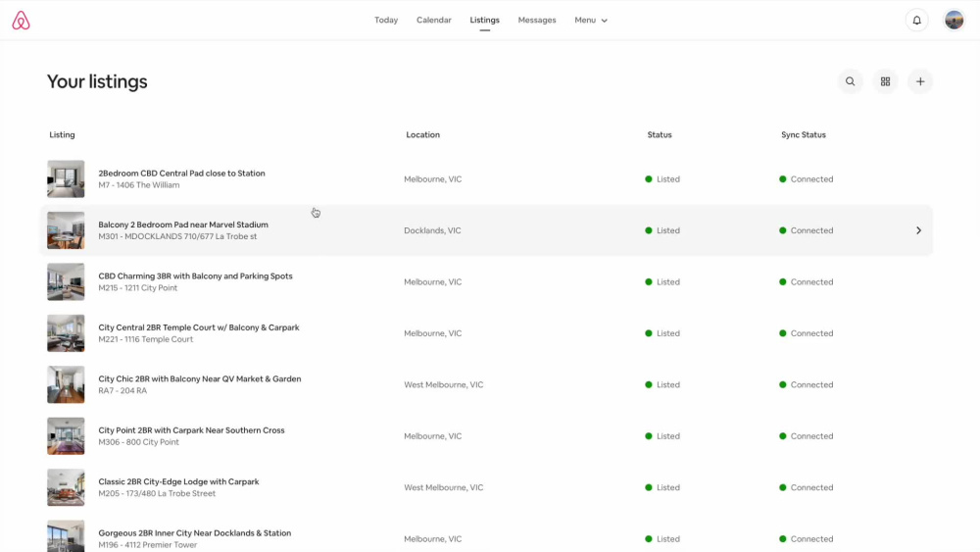980x552 pixels.
Task: Click 'M7 - 1406 The William' subtitle
Action: click(139, 185)
